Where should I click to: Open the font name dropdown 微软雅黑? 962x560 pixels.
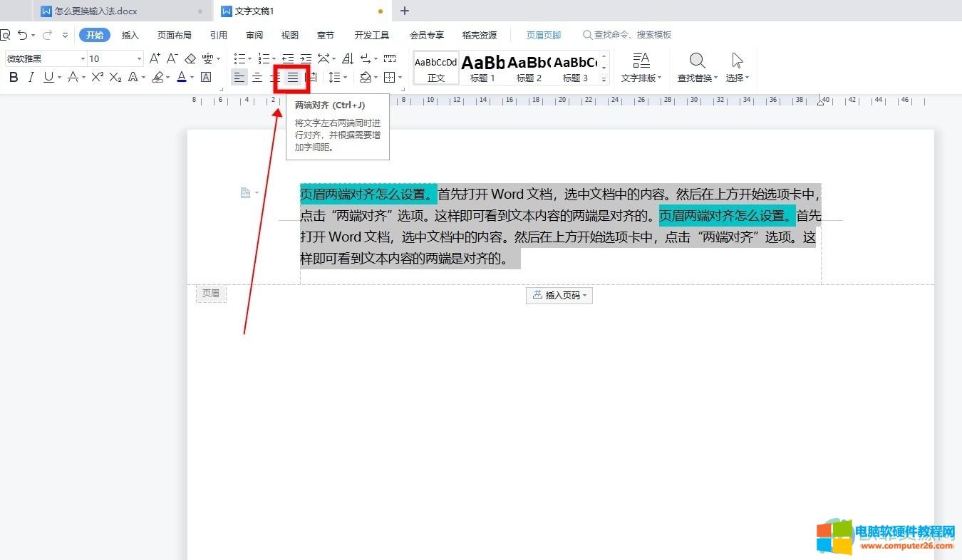pyautogui.click(x=83, y=58)
